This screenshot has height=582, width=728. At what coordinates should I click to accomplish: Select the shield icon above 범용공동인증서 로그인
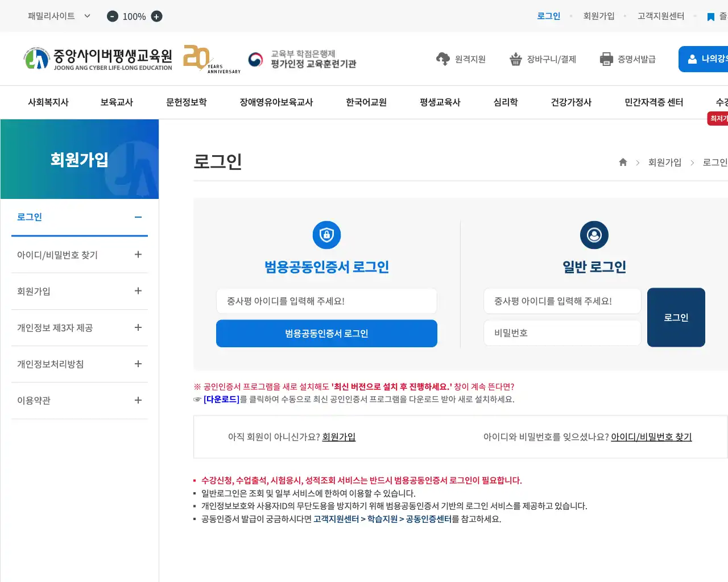pos(326,235)
